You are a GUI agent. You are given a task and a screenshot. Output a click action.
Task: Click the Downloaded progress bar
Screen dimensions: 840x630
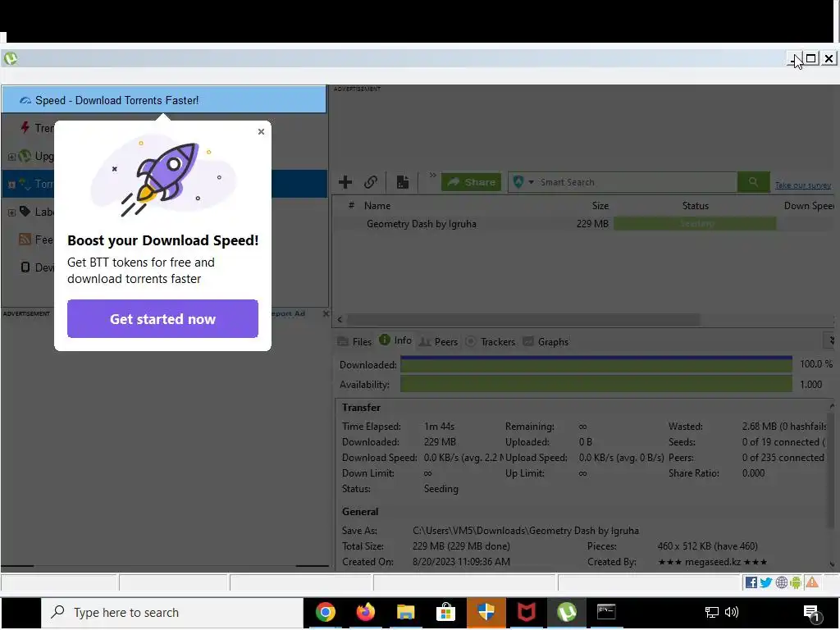[596, 364]
